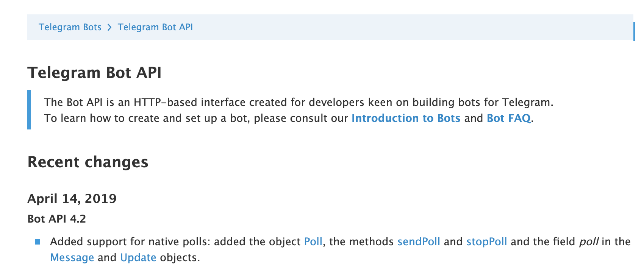The width and height of the screenshot is (644, 268).
Task: Click the Bot API 4.2 subheading
Action: click(x=57, y=219)
